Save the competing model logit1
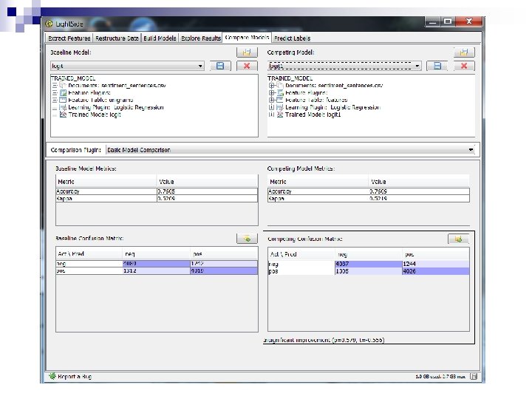The height and width of the screenshot is (399, 532). tap(437, 66)
